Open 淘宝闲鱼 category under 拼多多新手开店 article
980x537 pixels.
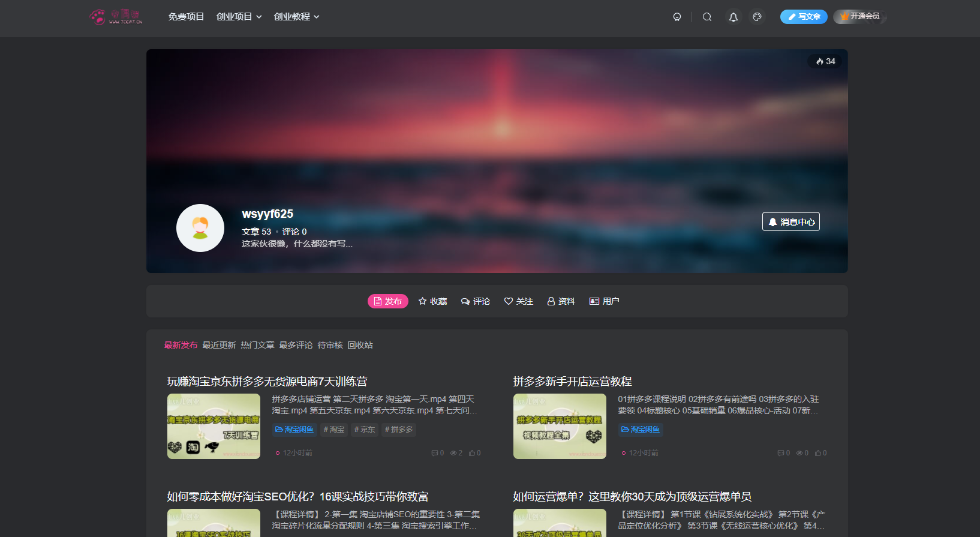click(641, 430)
